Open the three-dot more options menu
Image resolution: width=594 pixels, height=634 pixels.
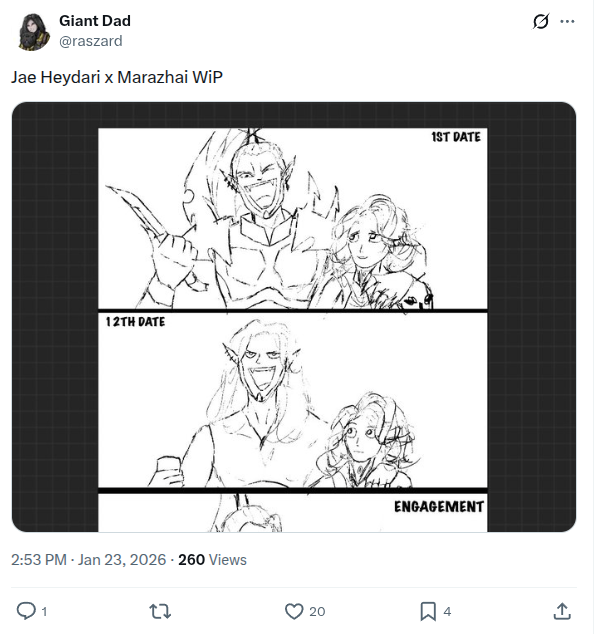point(567,21)
